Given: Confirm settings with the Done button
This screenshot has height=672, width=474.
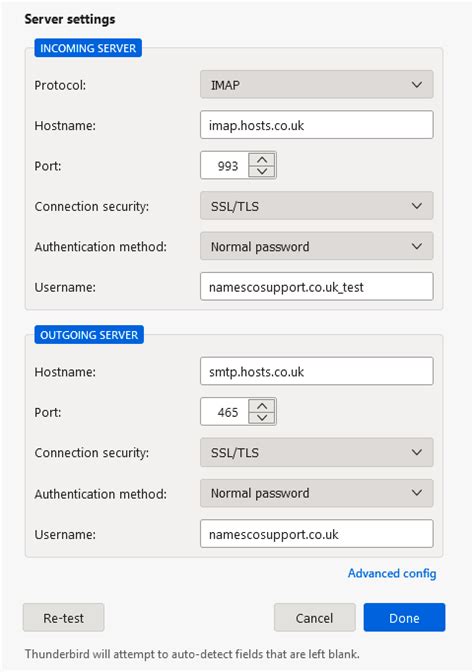Looking at the screenshot, I should click(404, 618).
